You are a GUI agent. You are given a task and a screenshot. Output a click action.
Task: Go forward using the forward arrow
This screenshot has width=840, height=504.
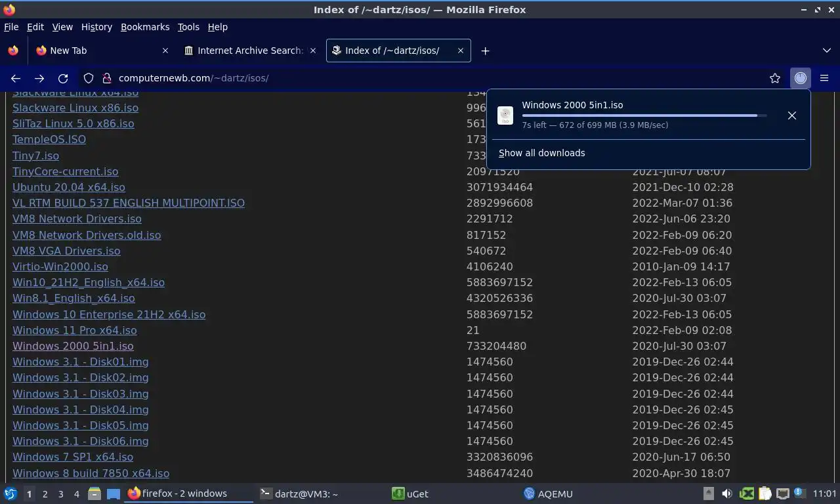click(39, 78)
